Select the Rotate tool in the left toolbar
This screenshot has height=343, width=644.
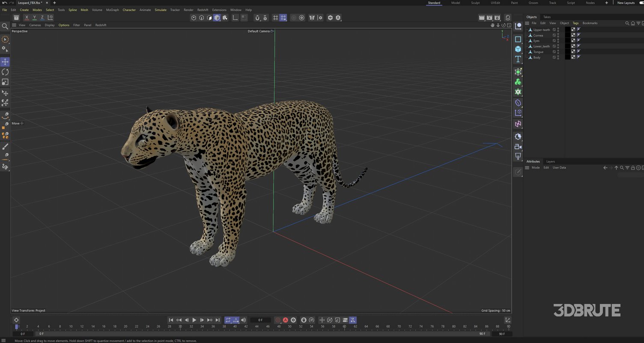click(5, 72)
